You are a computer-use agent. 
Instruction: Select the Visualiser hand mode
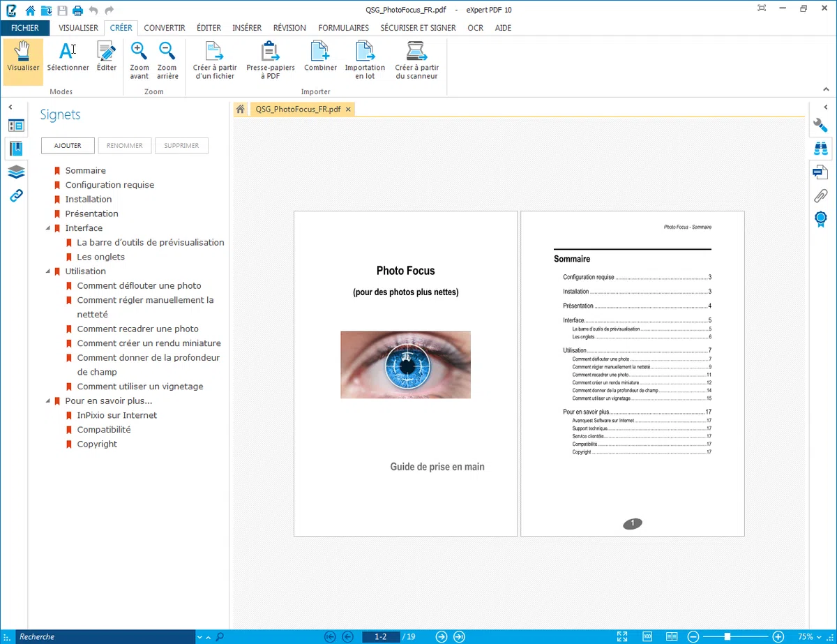23,61
